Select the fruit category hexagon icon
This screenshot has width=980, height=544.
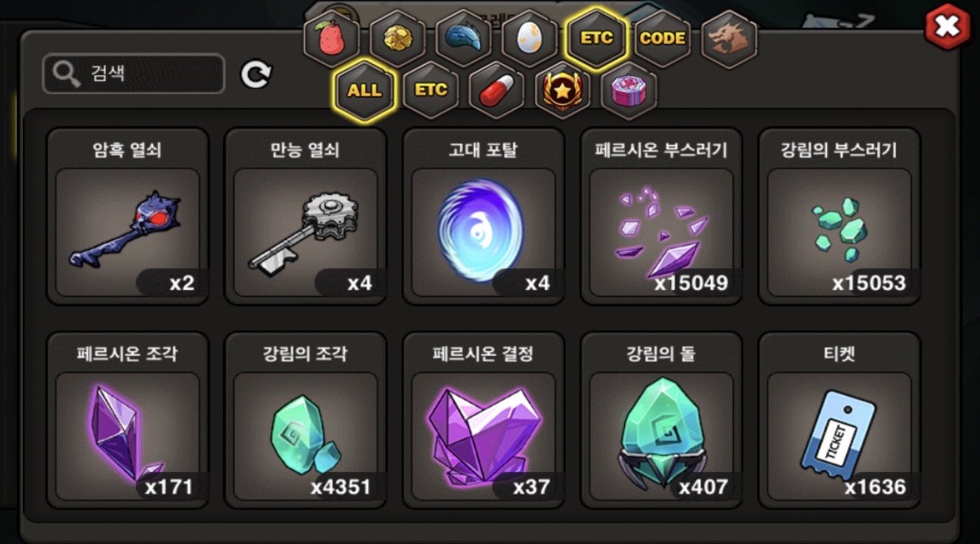331,38
